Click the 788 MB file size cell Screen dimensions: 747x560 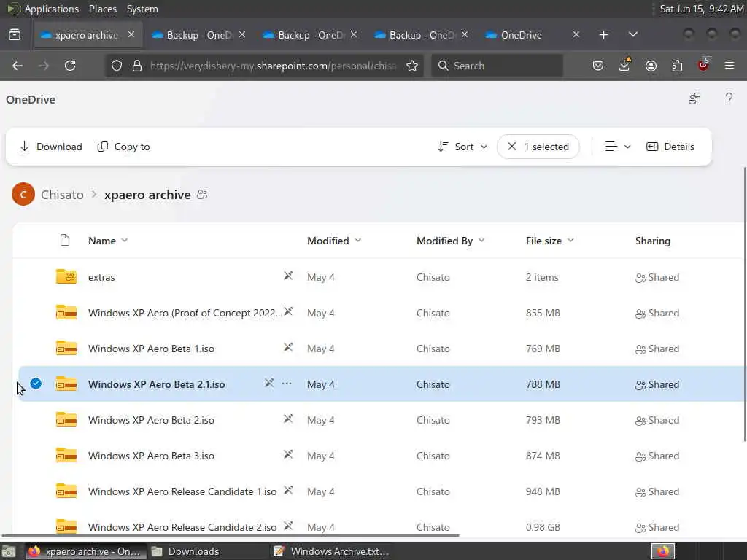coord(543,384)
